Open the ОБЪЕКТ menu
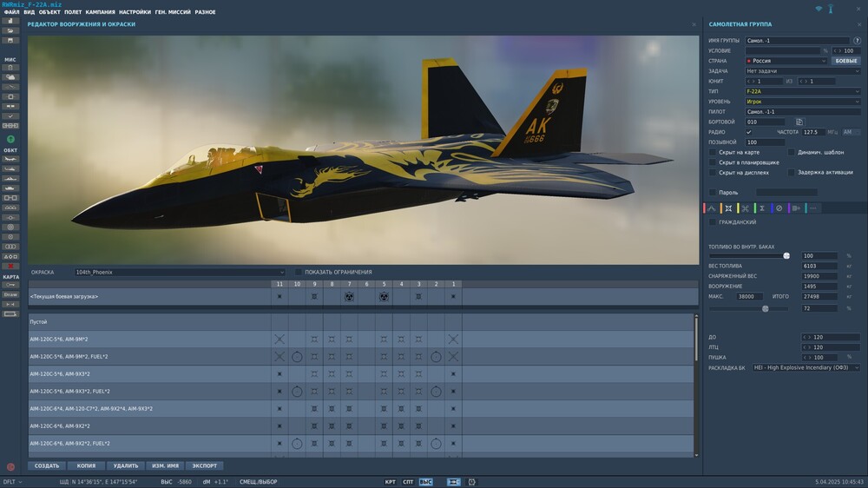The height and width of the screenshot is (488, 868). coord(49,12)
